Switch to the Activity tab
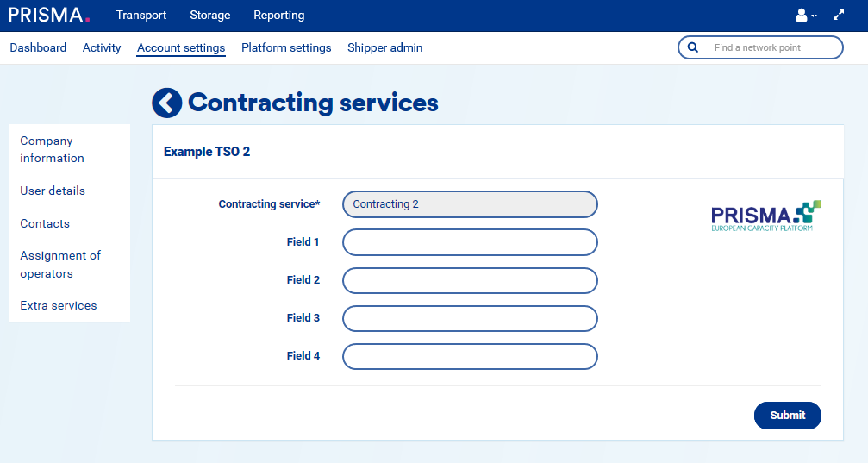The width and height of the screenshot is (868, 463). tap(102, 48)
